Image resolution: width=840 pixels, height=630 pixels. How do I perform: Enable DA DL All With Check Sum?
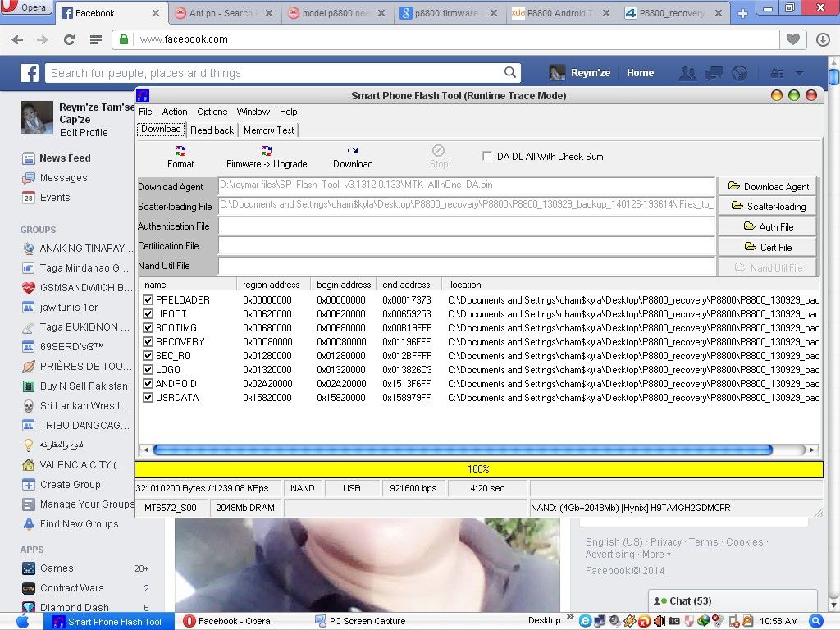(488, 157)
